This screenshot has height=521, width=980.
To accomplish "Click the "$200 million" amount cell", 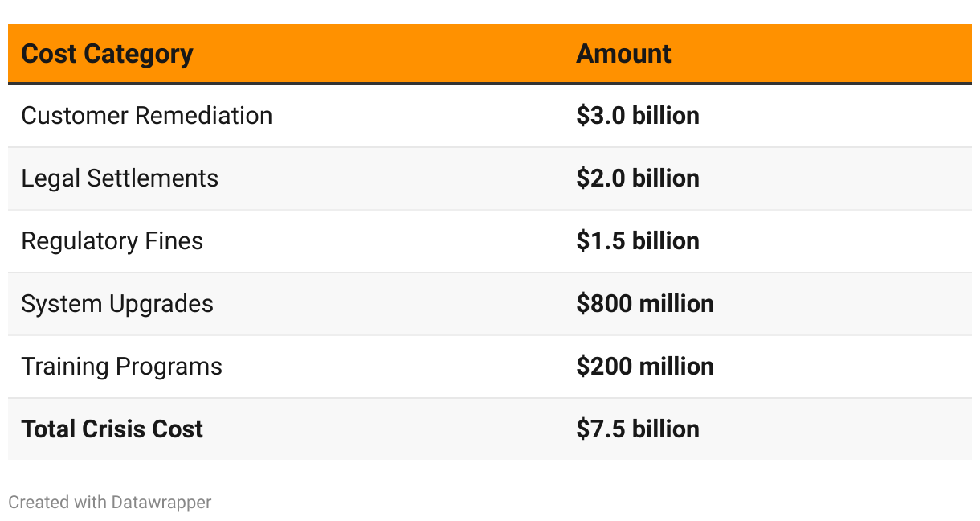I will coord(645,367).
